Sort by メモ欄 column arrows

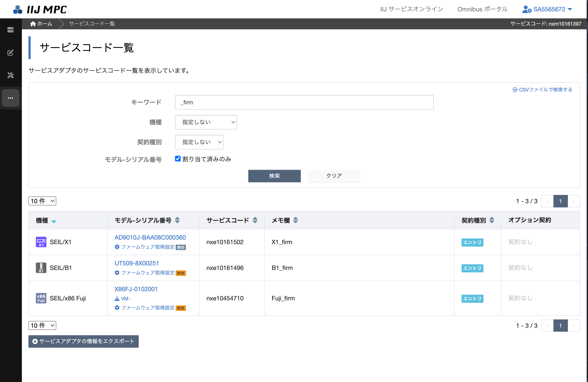(296, 220)
